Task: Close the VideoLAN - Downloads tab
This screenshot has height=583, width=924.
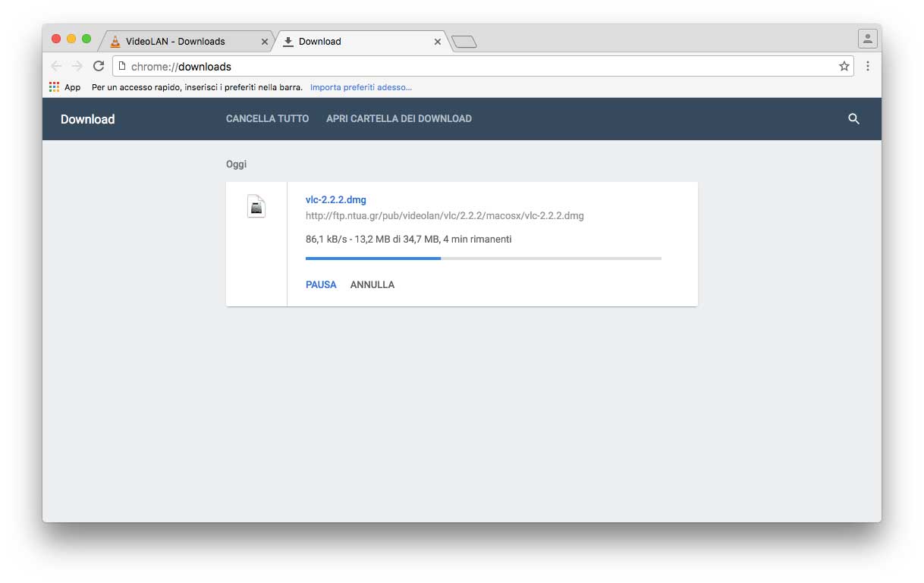Action: click(x=265, y=42)
